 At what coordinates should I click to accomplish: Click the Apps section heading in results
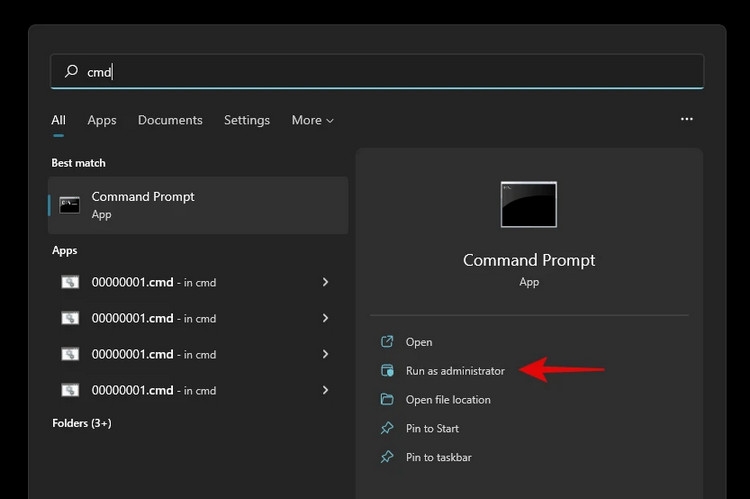coord(65,250)
